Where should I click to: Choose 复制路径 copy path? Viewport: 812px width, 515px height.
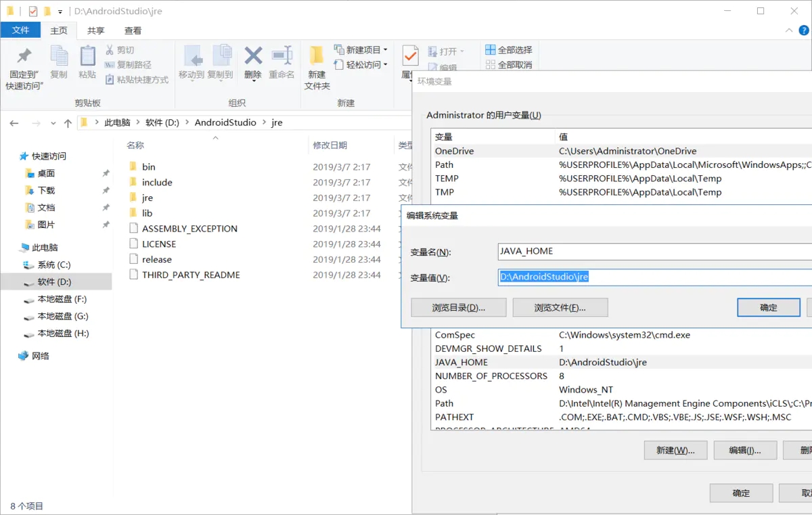[x=128, y=65]
